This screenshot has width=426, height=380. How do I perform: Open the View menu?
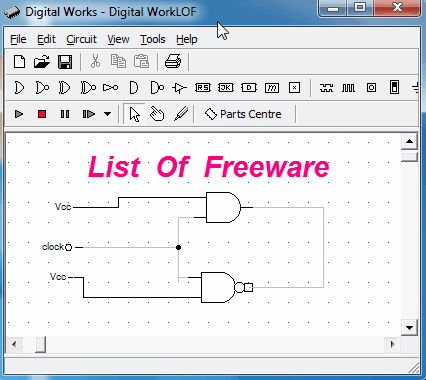tap(118, 39)
